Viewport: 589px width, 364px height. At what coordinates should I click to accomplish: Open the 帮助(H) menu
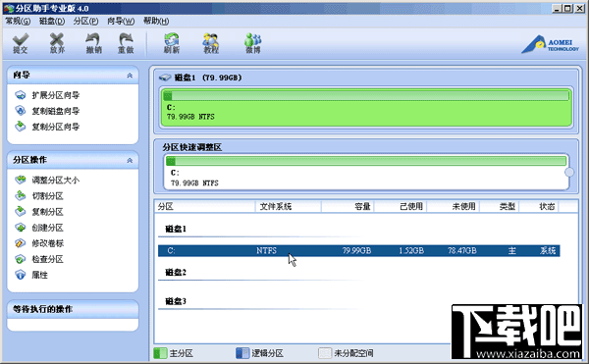tap(156, 21)
